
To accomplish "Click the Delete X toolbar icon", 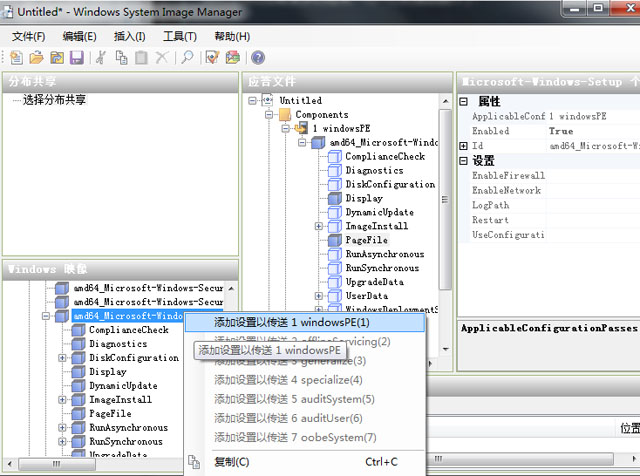I will (x=162, y=58).
